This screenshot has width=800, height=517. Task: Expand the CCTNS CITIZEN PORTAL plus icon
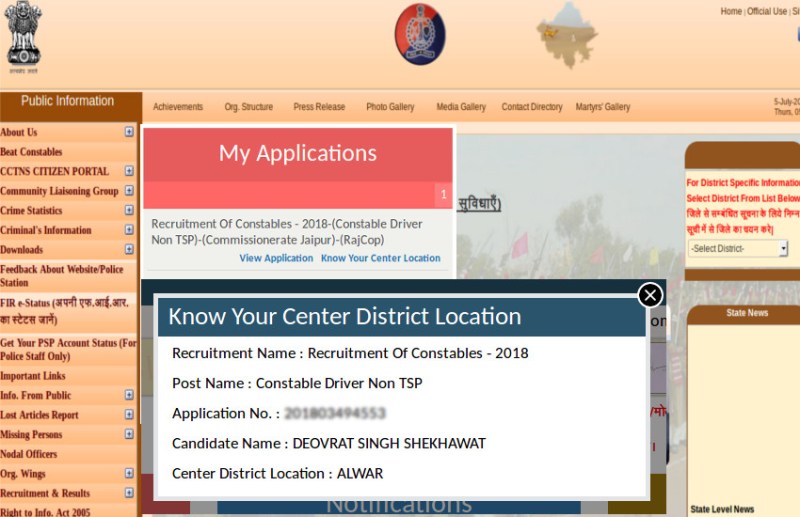click(129, 171)
